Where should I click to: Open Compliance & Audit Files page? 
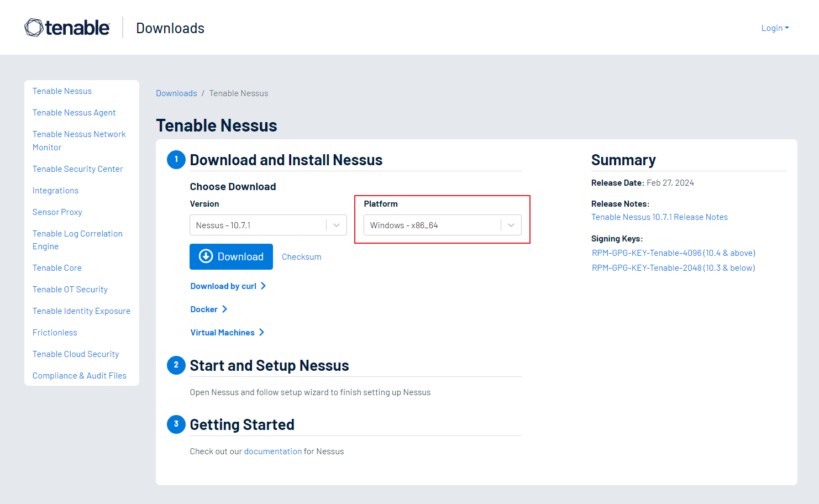[79, 376]
